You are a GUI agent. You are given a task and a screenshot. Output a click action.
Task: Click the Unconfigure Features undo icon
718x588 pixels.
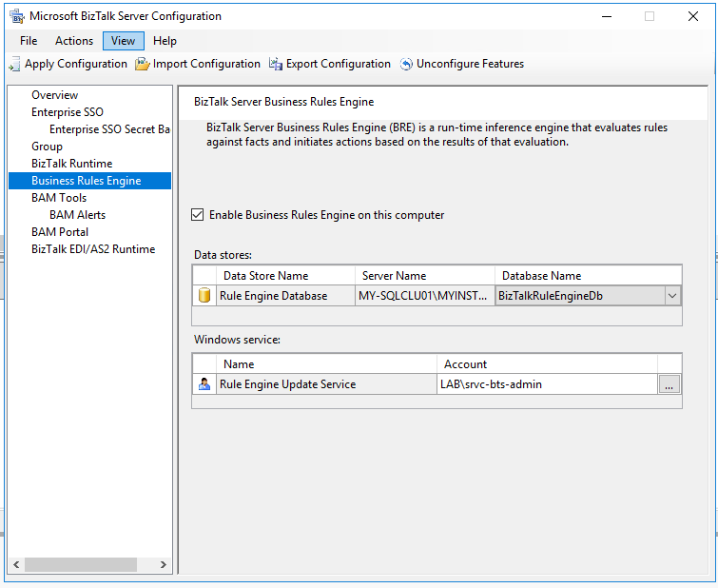pos(406,64)
